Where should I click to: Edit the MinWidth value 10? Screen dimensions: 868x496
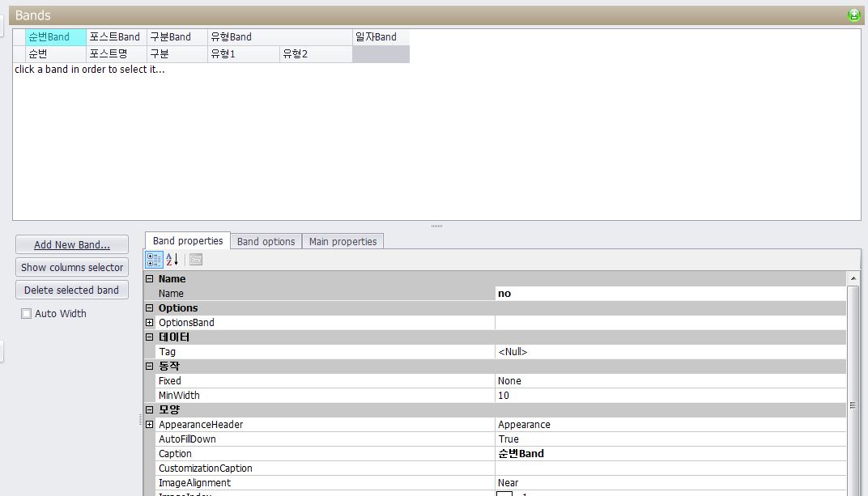tap(670, 396)
